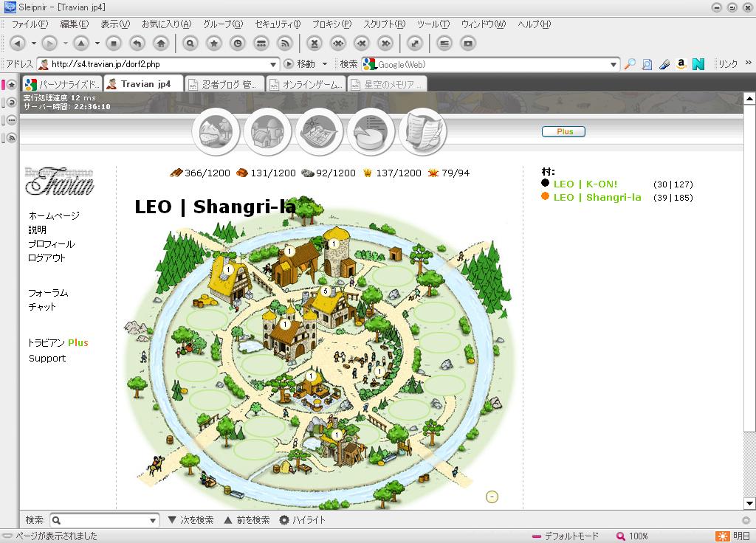Switch to the 忍者ブログ tab

pos(225,84)
